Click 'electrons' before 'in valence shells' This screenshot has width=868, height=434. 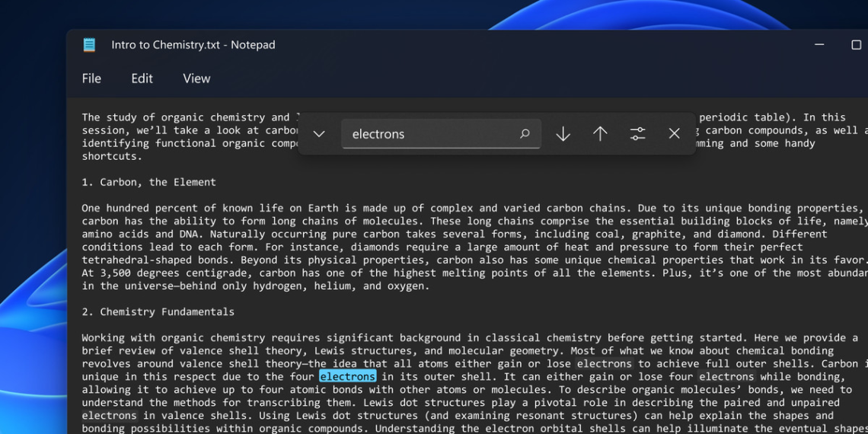[x=109, y=416]
